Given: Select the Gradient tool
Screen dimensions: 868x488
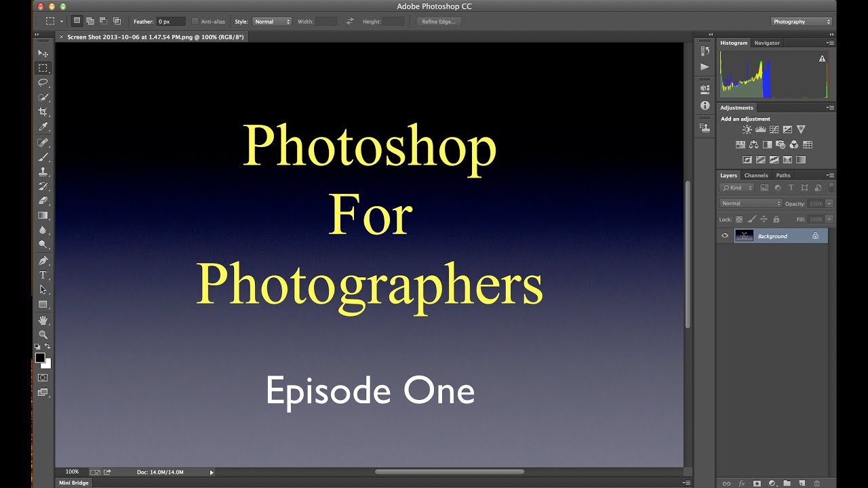Looking at the screenshot, I should (x=43, y=215).
